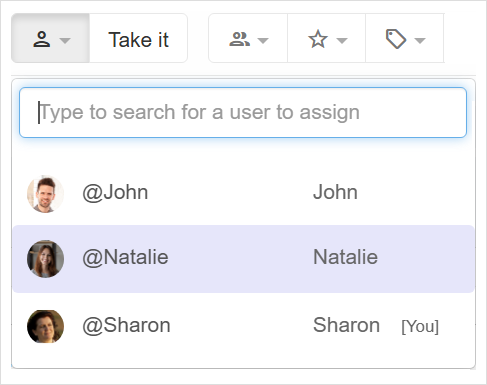Click the people group icon
This screenshot has height=385, width=487.
pos(239,39)
